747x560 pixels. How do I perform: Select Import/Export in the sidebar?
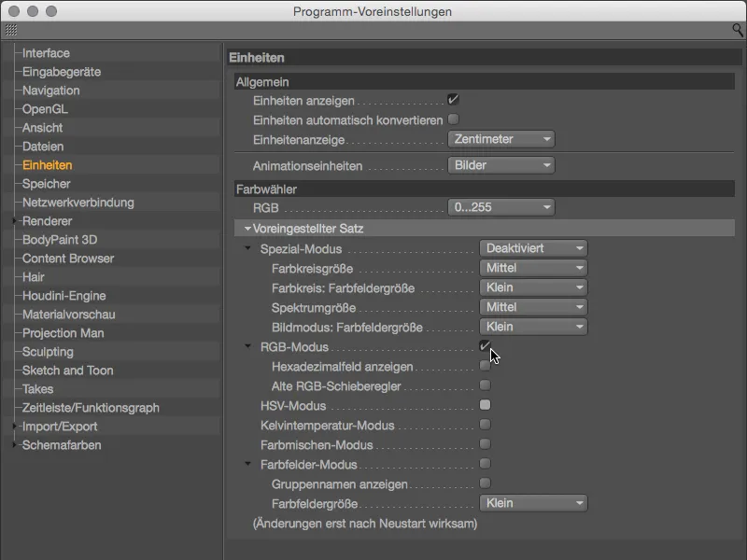tap(60, 427)
